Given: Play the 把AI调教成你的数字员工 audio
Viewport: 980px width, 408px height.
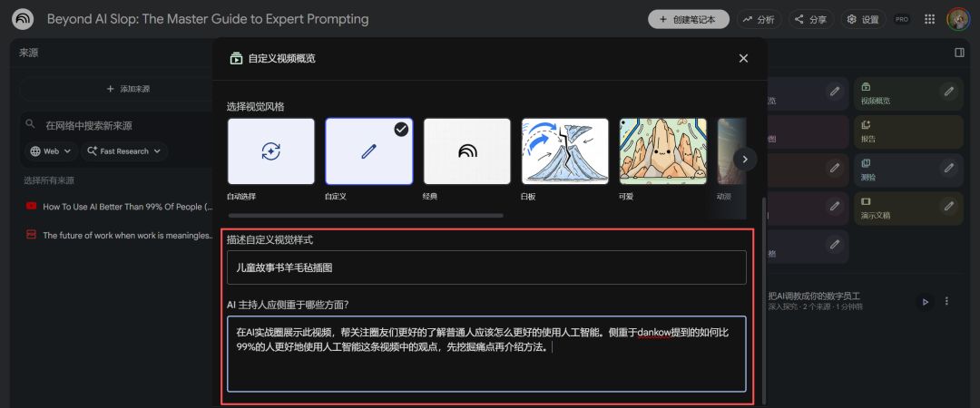Looking at the screenshot, I should 925,302.
